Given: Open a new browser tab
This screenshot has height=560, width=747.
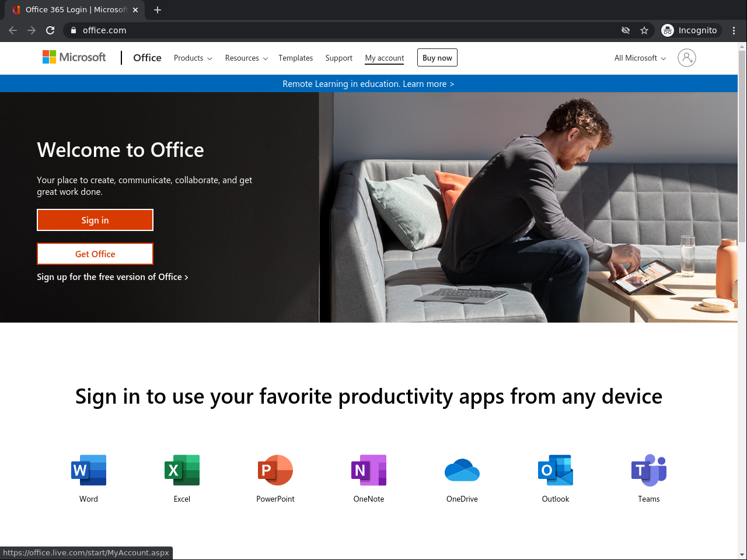Looking at the screenshot, I should pyautogui.click(x=158, y=10).
